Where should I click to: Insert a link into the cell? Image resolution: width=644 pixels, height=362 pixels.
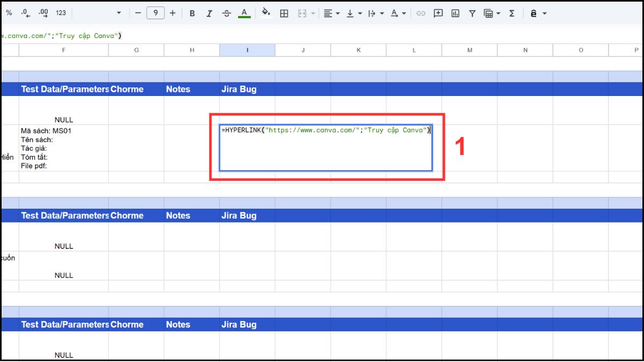421,13
